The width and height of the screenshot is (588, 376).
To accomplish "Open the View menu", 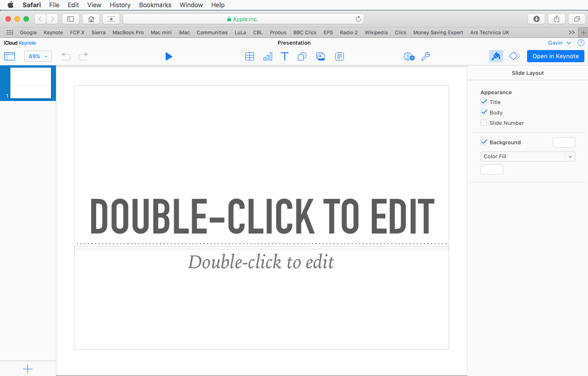I will (94, 5).
